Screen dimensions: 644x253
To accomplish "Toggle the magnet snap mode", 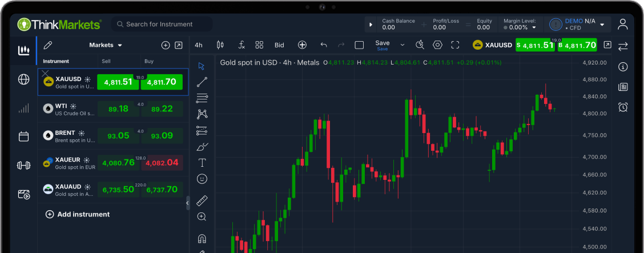I will [202, 238].
